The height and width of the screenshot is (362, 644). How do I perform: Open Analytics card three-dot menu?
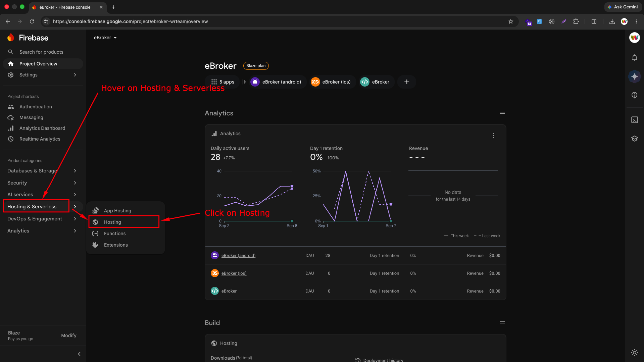[x=493, y=136]
